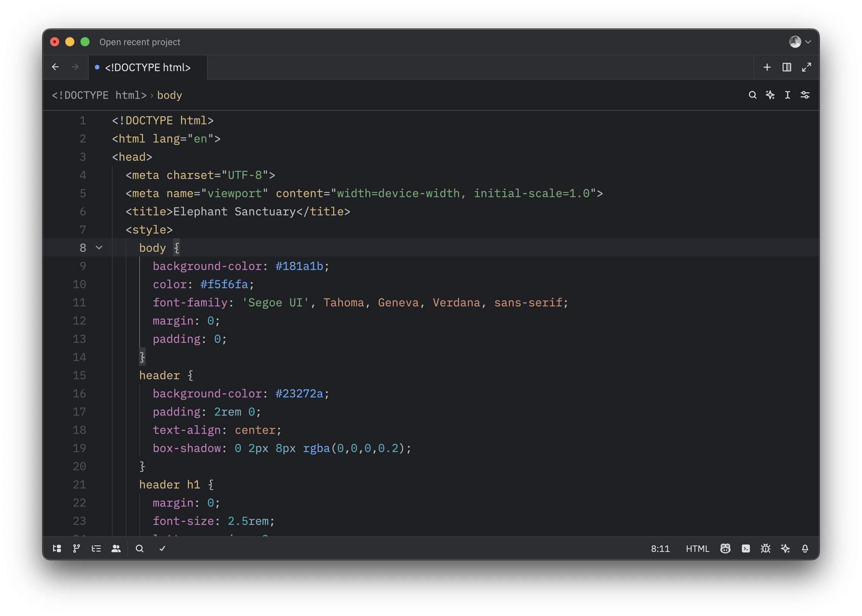Close the window with red button
Viewport: 862px width, 616px height.
click(55, 42)
